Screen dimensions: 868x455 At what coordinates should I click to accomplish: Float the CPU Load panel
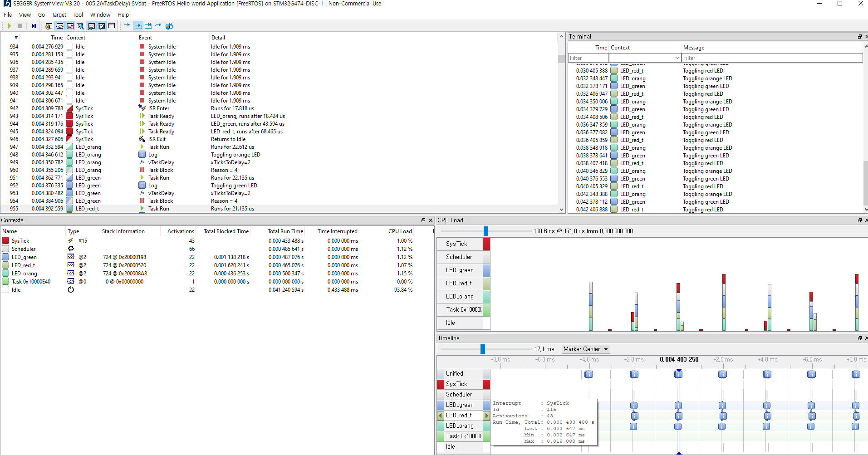[x=859, y=220]
